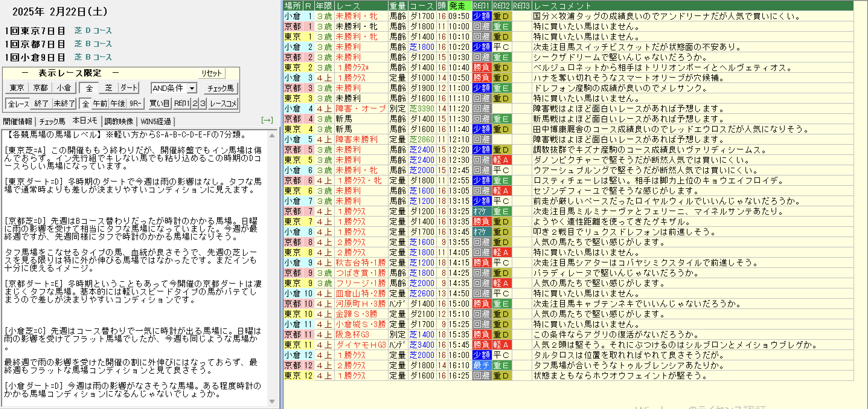The image size is (868, 409).
Task: Select the 皿倉山特・2勝 race name
Action: point(360,293)
